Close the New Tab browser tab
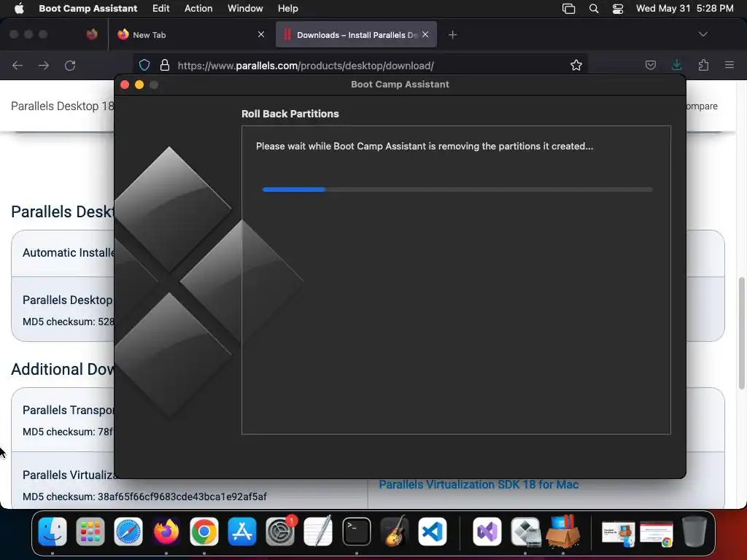The height and width of the screenshot is (560, 747). tap(260, 34)
